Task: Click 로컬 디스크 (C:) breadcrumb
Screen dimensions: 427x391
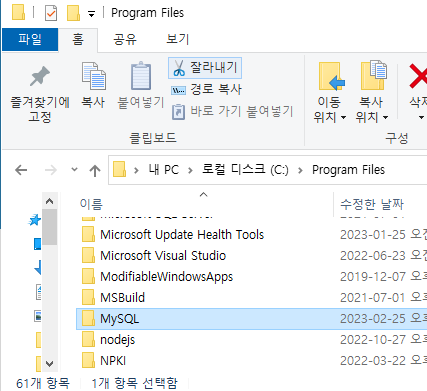Action: tap(245, 170)
